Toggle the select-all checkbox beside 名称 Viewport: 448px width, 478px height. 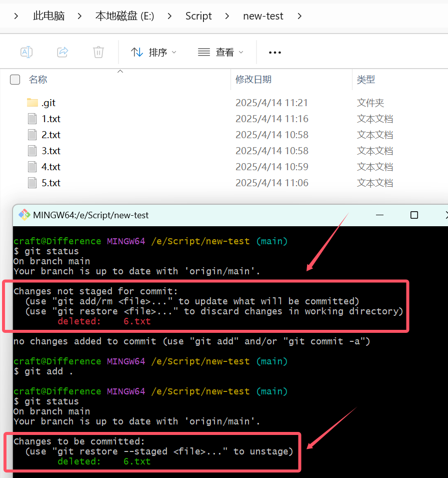pyautogui.click(x=15, y=80)
